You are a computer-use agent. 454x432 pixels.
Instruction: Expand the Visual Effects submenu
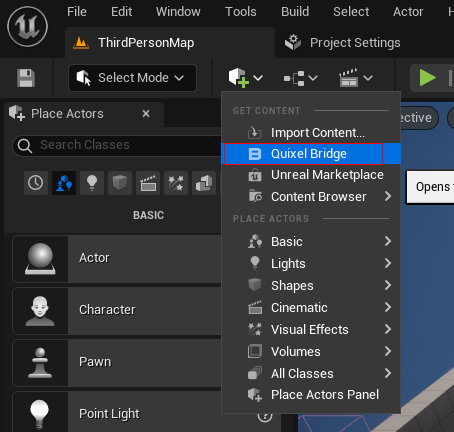click(x=311, y=329)
